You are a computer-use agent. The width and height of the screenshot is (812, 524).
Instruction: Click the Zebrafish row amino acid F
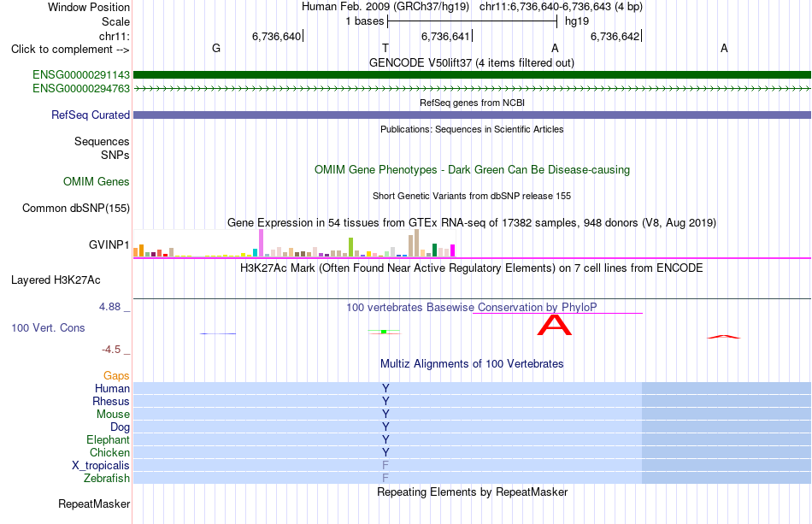click(385, 478)
